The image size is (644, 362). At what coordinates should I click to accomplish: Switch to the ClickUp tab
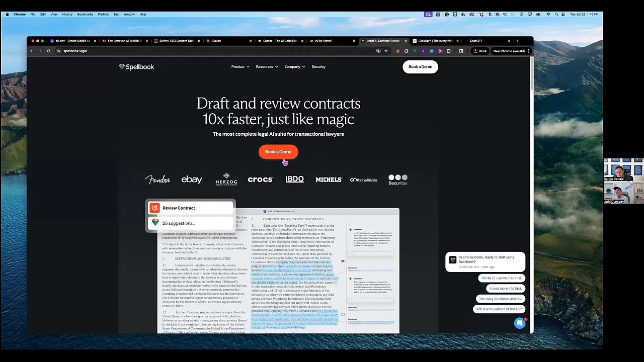pos(435,41)
